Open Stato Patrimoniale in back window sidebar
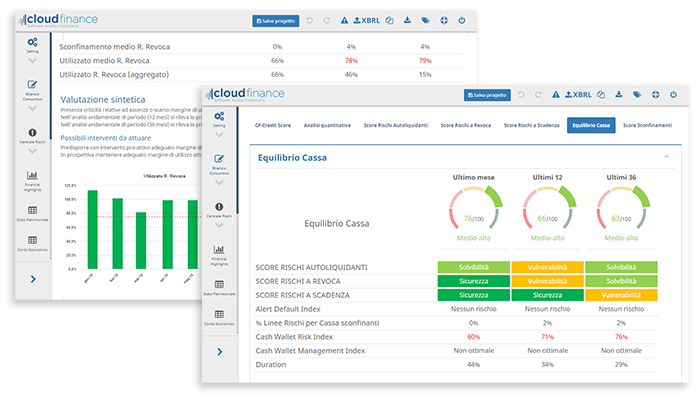This screenshot has width=700, height=396. pyautogui.click(x=33, y=213)
